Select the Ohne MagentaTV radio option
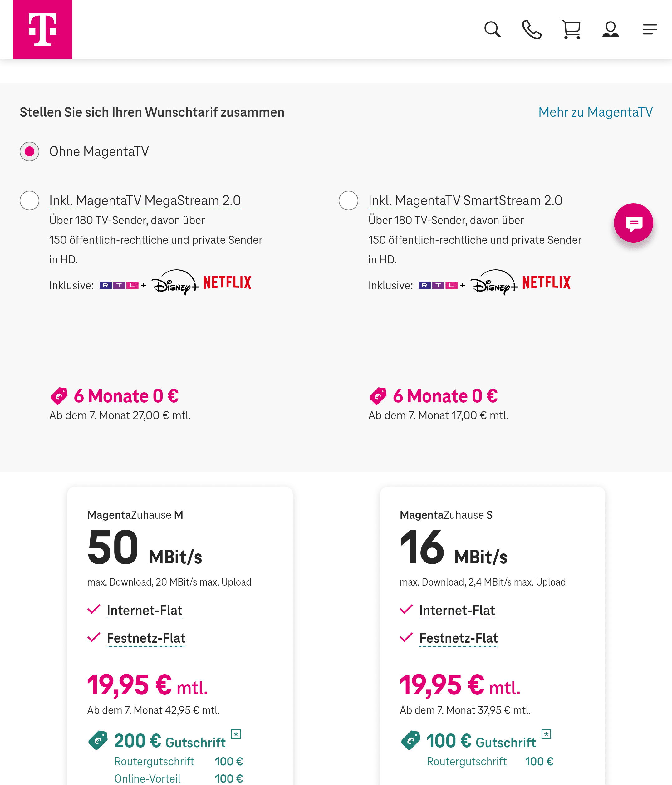 pos(30,152)
